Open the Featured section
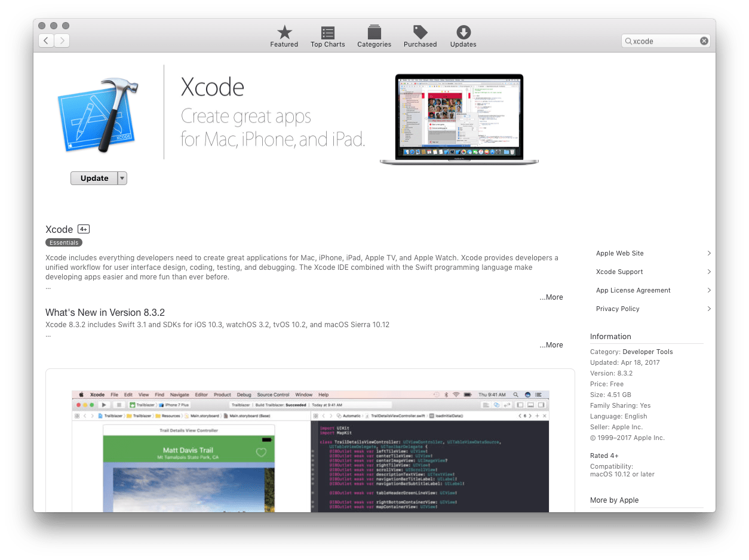This screenshot has width=749, height=560. (x=284, y=36)
